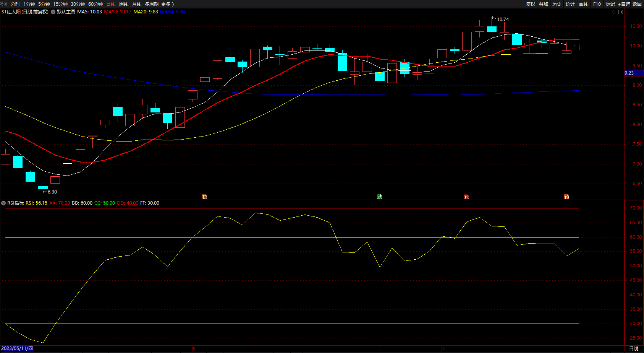Open the 多周期 multi-period view
Screen dimensions: 644x353
[152, 4]
